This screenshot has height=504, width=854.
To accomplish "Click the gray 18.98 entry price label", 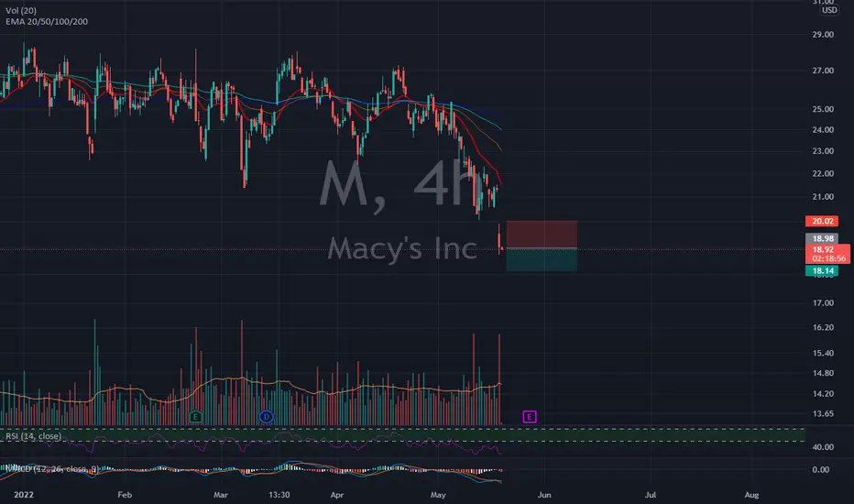I will 822,238.
